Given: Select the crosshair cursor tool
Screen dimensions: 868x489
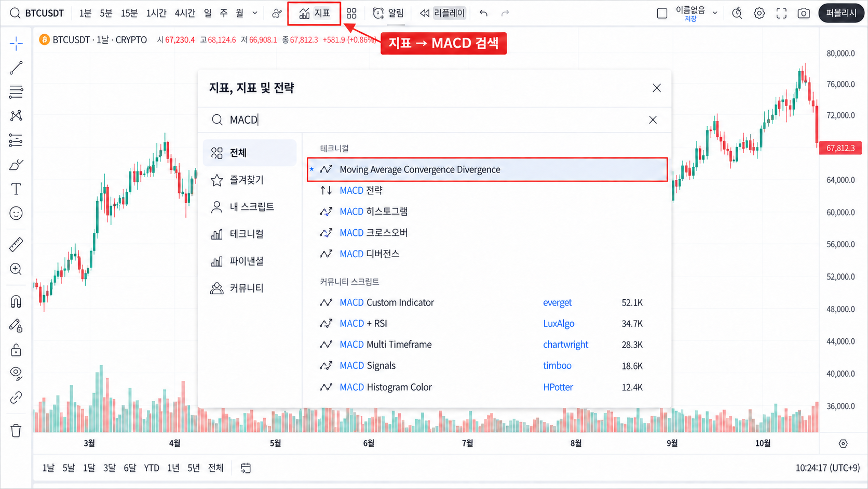Looking at the screenshot, I should coord(16,44).
